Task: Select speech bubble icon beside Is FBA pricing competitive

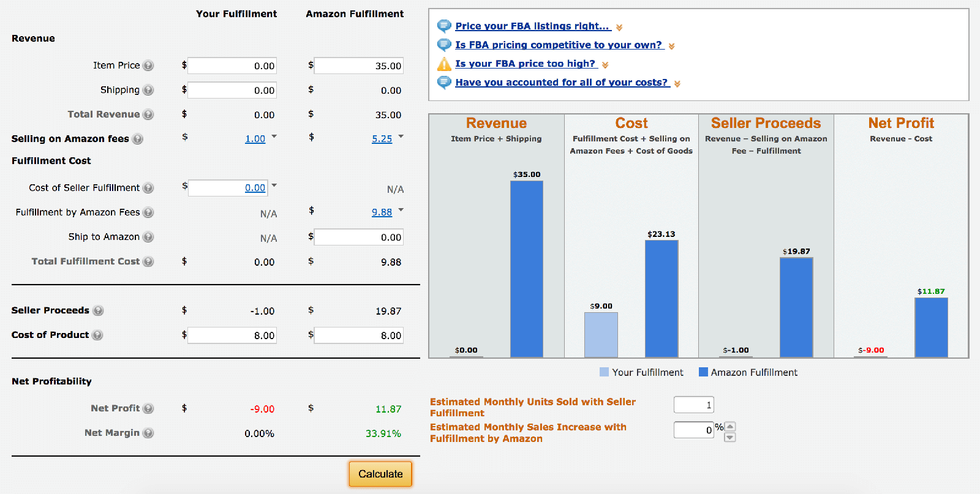Action: tap(444, 45)
